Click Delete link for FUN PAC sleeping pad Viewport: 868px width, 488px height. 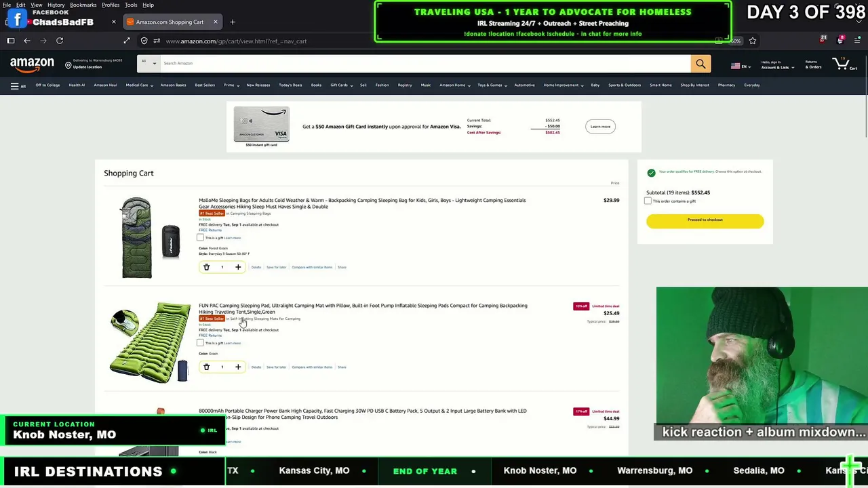point(256,367)
